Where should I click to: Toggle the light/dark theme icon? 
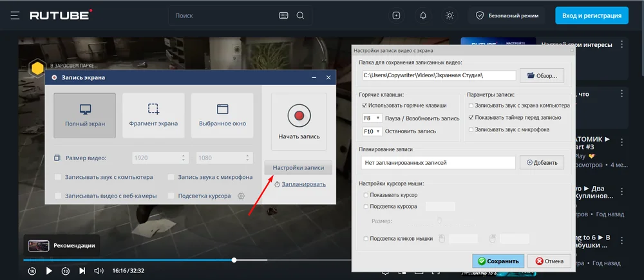[450, 15]
